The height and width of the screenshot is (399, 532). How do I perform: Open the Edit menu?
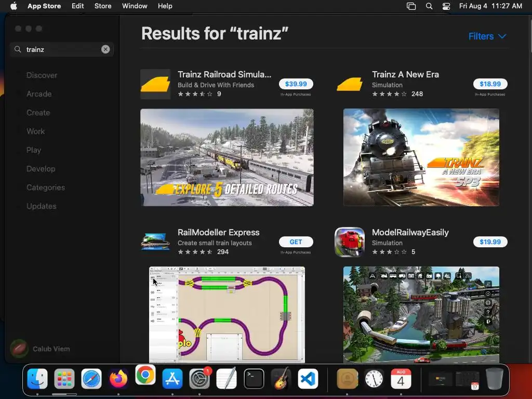pyautogui.click(x=78, y=6)
